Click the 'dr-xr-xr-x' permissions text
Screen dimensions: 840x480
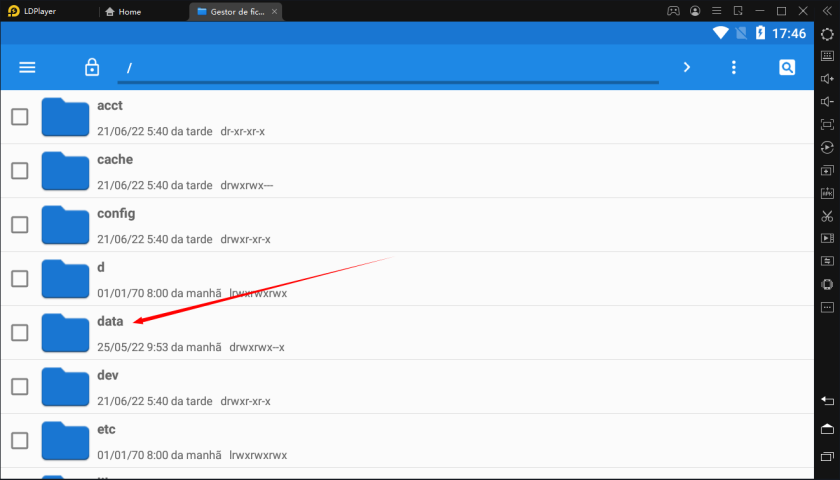pyautogui.click(x=243, y=131)
